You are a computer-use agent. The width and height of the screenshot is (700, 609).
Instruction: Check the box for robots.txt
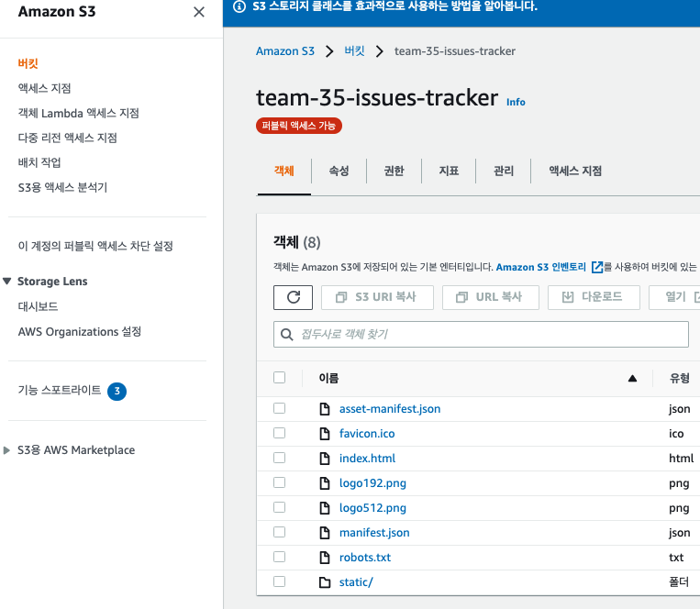pos(280,557)
